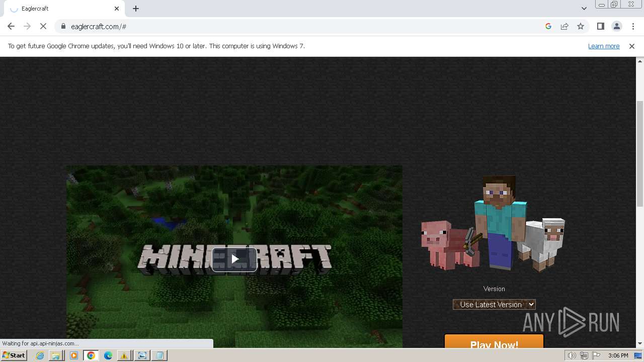This screenshot has width=644, height=362.
Task: Click the Waiting for api.api-ninjas.com status text
Action: click(40, 343)
